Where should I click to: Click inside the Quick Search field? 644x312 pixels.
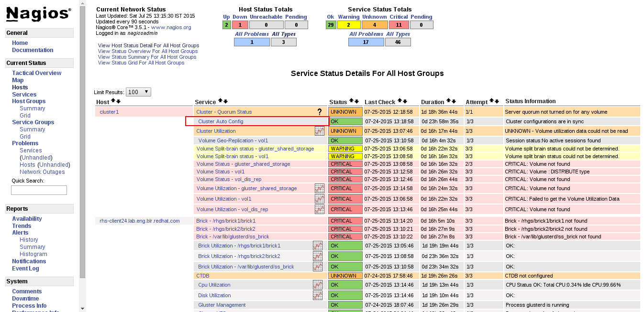point(39,190)
